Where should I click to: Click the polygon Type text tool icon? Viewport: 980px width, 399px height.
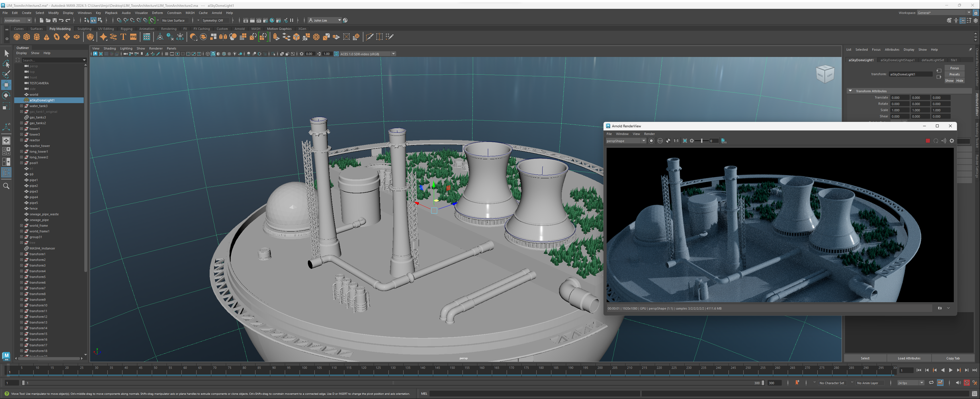[123, 37]
